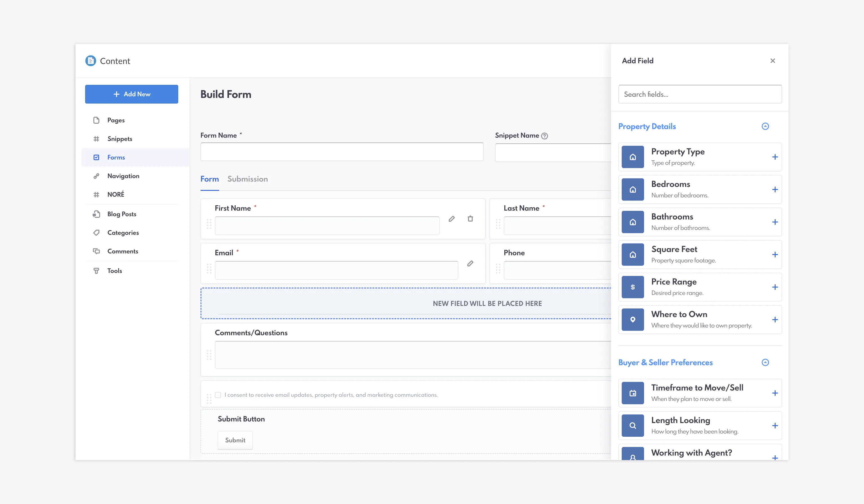Click the Search fields input

(x=700, y=94)
